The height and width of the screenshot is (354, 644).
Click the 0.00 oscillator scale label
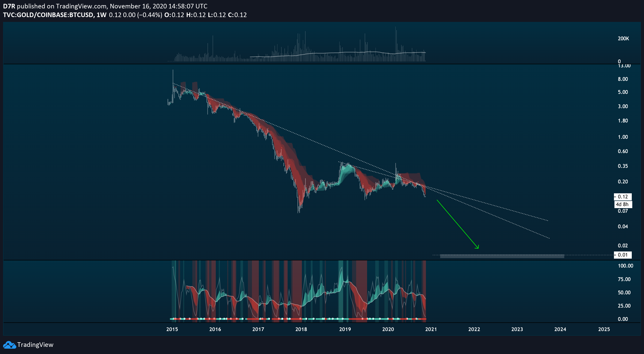click(x=623, y=319)
